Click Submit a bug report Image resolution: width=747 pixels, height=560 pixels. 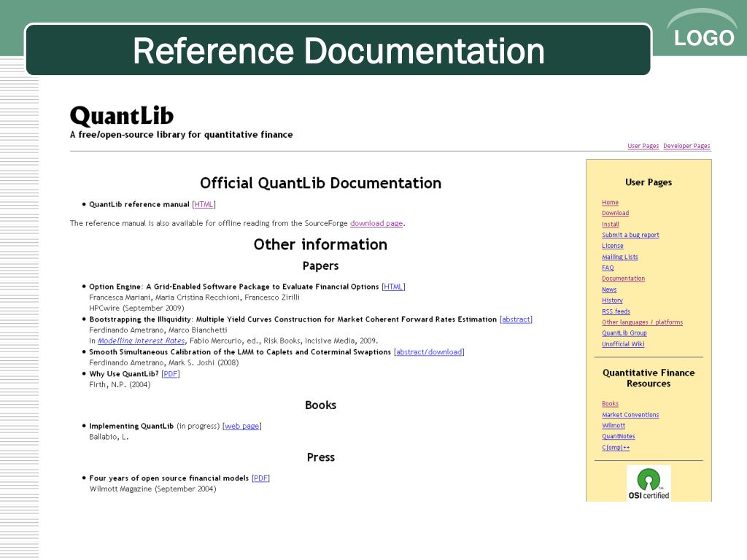click(630, 235)
